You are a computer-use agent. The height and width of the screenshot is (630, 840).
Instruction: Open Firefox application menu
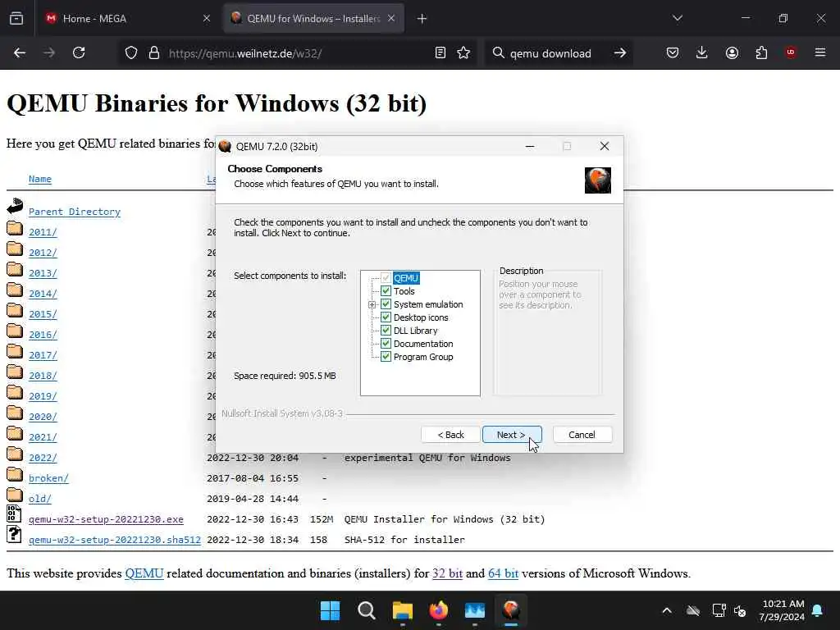pos(820,53)
